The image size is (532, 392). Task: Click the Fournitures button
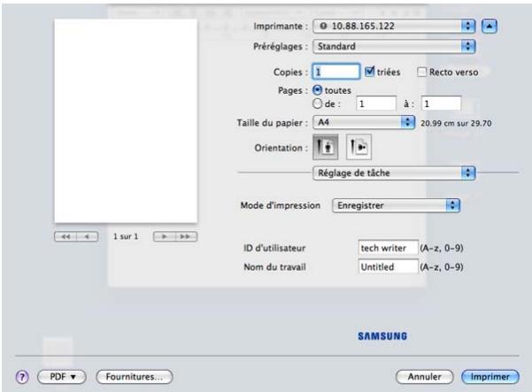pyautogui.click(x=135, y=377)
